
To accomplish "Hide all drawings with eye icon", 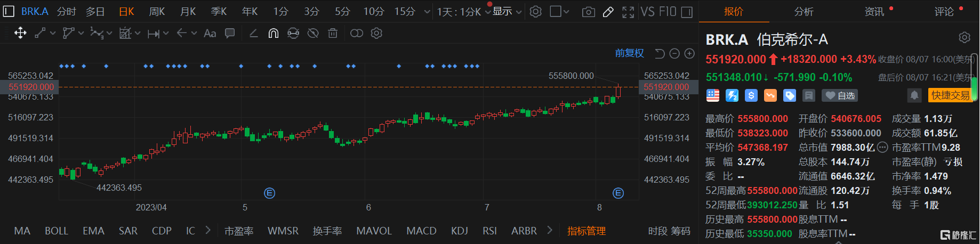I will pyautogui.click(x=313, y=34).
